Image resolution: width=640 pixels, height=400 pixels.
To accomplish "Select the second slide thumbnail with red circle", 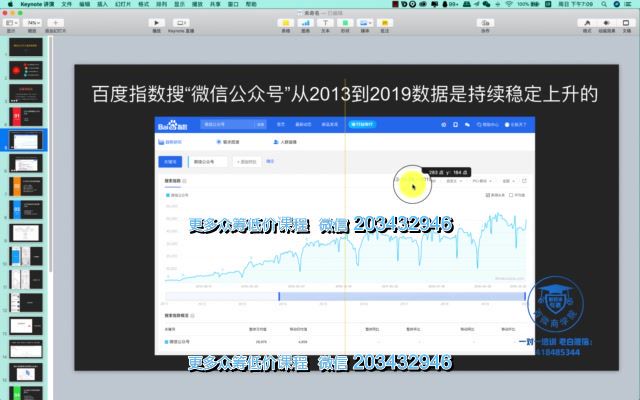I will coord(26,71).
